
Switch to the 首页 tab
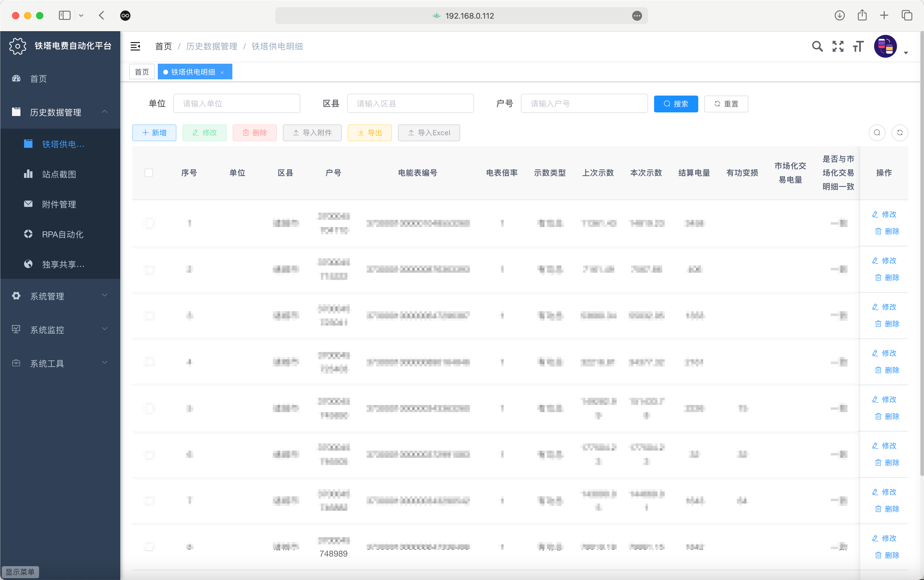(x=142, y=72)
